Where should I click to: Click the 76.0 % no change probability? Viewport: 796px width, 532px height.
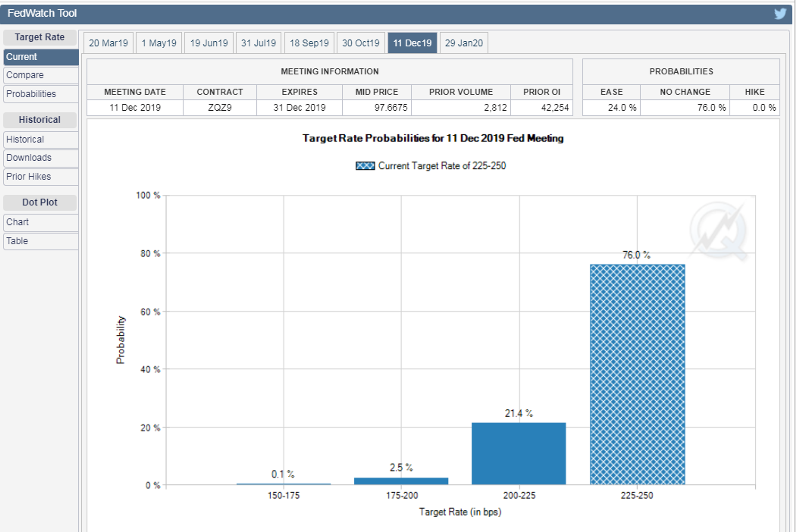coord(711,108)
